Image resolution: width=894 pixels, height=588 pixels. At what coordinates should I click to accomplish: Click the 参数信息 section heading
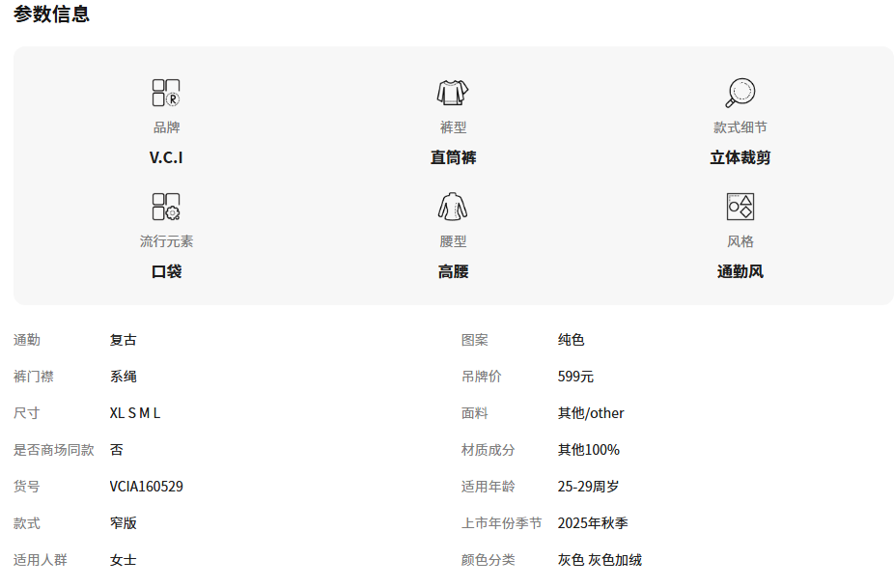51,14
